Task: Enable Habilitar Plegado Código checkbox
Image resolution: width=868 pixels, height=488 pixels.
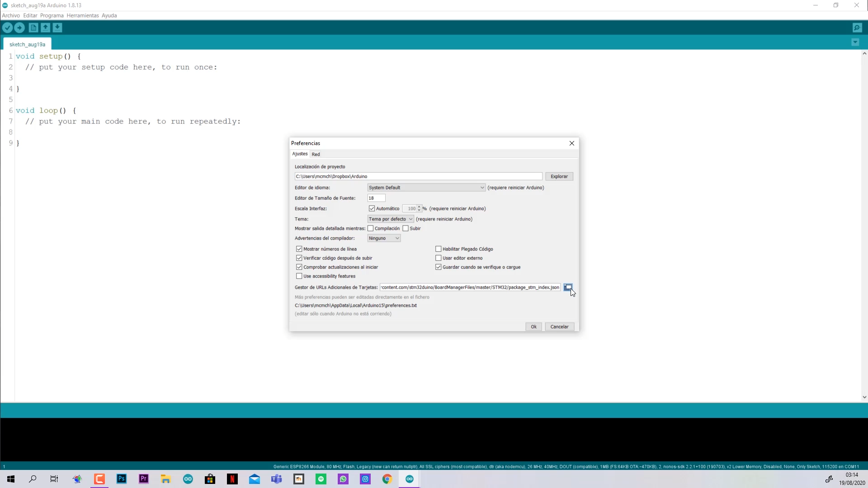Action: point(439,249)
